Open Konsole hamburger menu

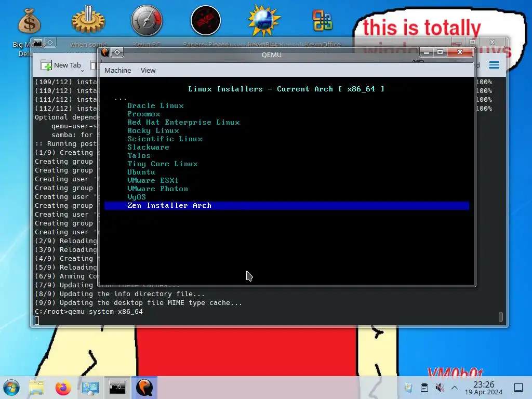tap(494, 65)
